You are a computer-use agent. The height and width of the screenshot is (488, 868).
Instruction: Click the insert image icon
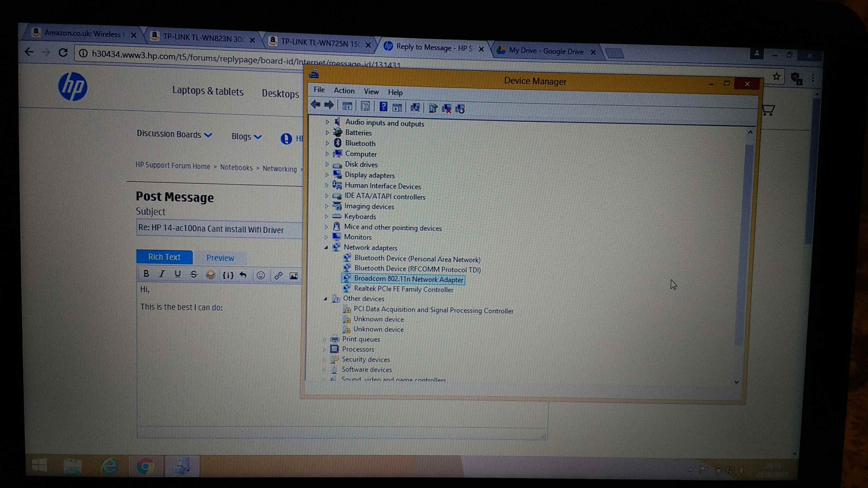294,276
